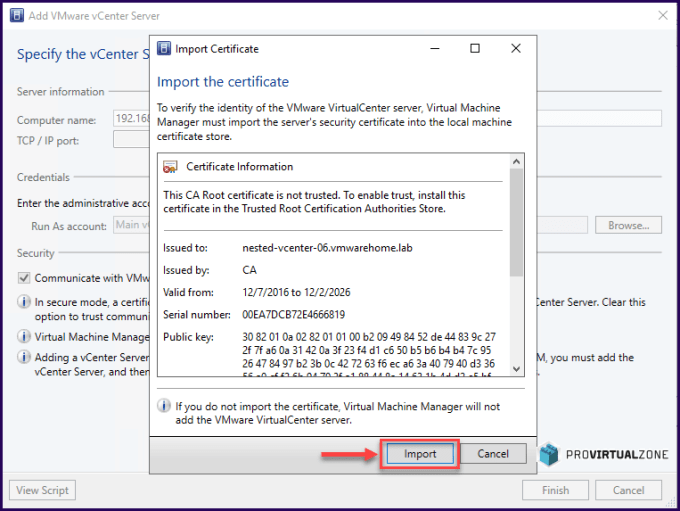Viewport: 680px width, 511px height.
Task: Select valid dates 12/7/2016 to 12/2/2026
Action: click(x=296, y=292)
